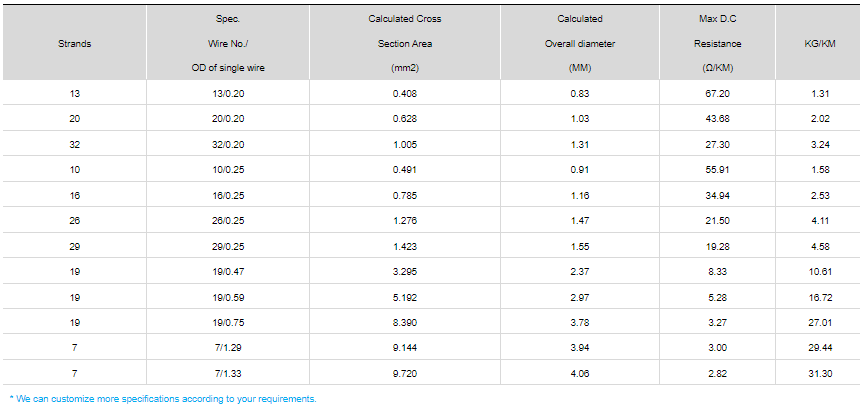Click the customize specifications footnote text

tap(163, 398)
